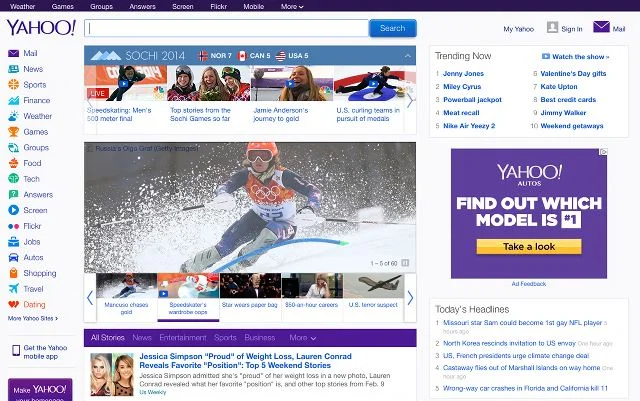The width and height of the screenshot is (640, 401).
Task: Open the Nike Air Yeezy 2 trending link
Action: pyautogui.click(x=469, y=126)
